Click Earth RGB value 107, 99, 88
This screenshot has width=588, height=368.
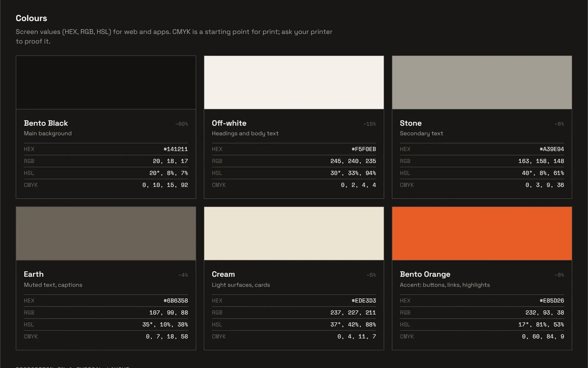coord(169,312)
